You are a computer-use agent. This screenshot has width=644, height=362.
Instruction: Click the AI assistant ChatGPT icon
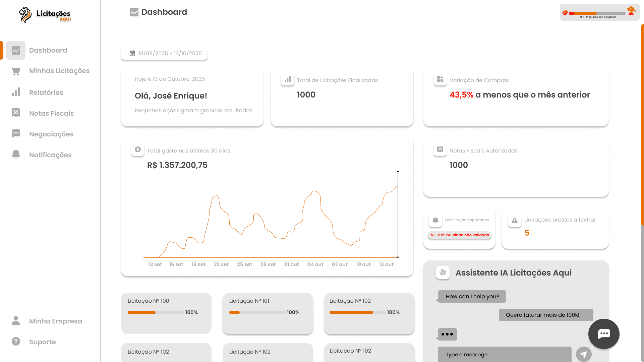click(443, 273)
